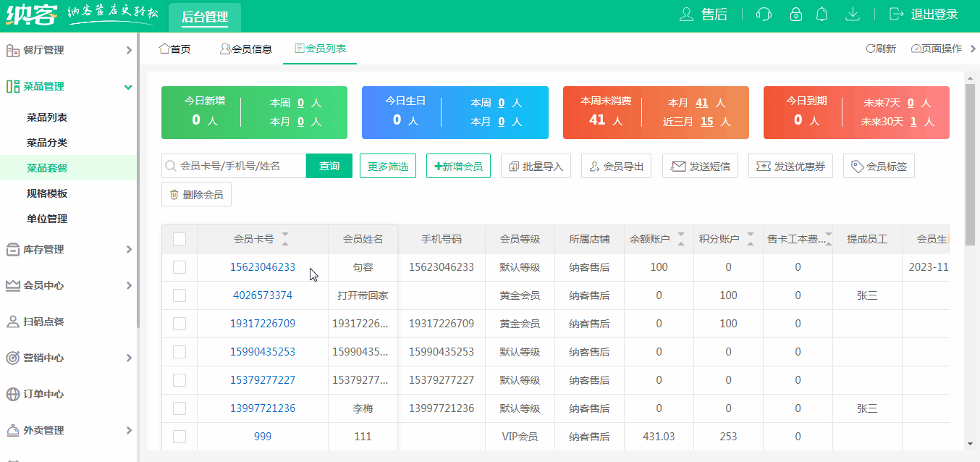
Task: Open member card link 4026573374
Action: pyautogui.click(x=263, y=295)
